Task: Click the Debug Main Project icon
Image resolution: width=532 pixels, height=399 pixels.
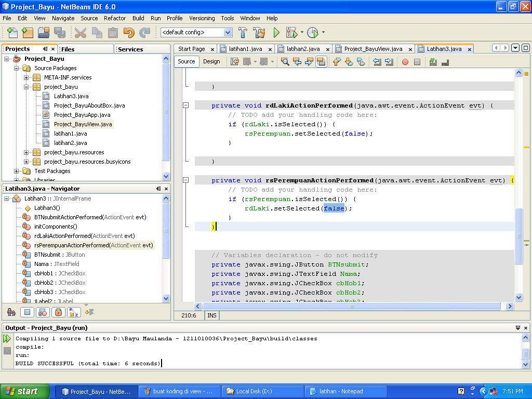Action: coord(292,33)
